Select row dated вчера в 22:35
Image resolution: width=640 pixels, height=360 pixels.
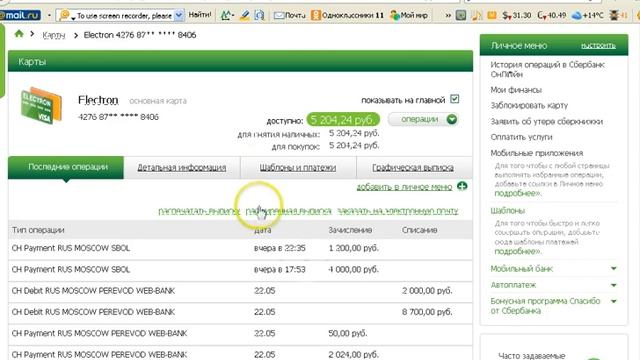[x=240, y=248]
